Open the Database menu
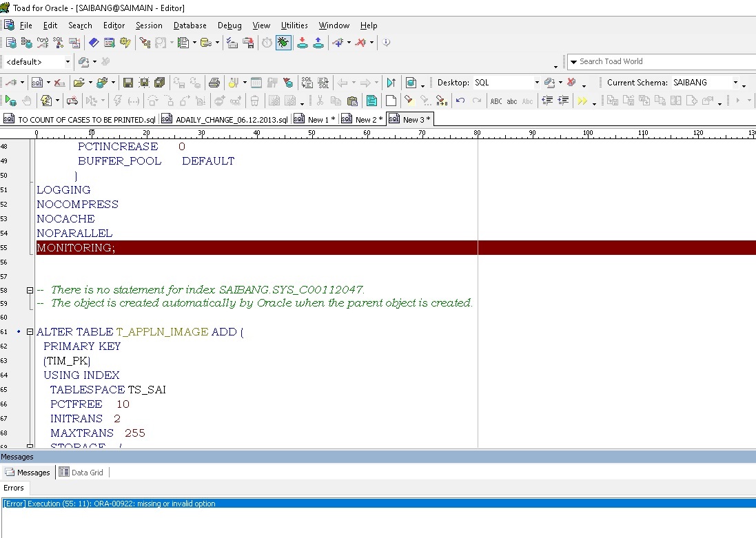Viewport: 756px width, 538px height. pyautogui.click(x=190, y=25)
